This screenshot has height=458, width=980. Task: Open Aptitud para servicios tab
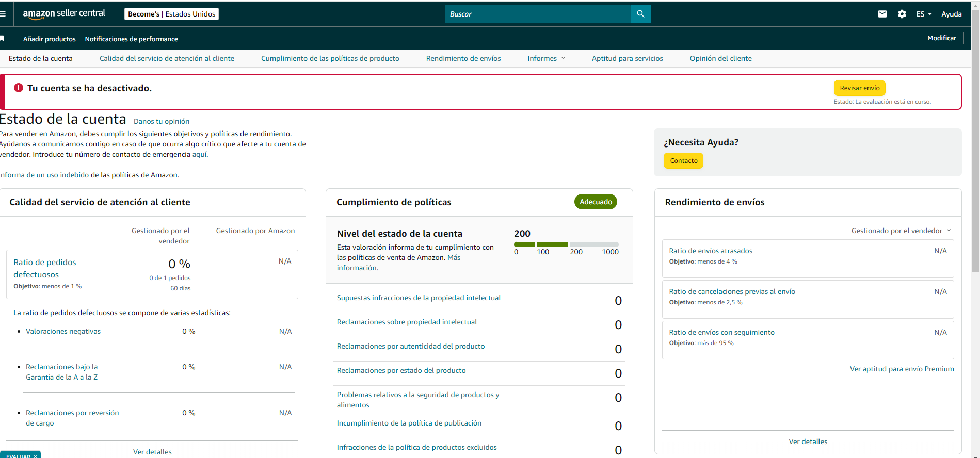(x=627, y=58)
